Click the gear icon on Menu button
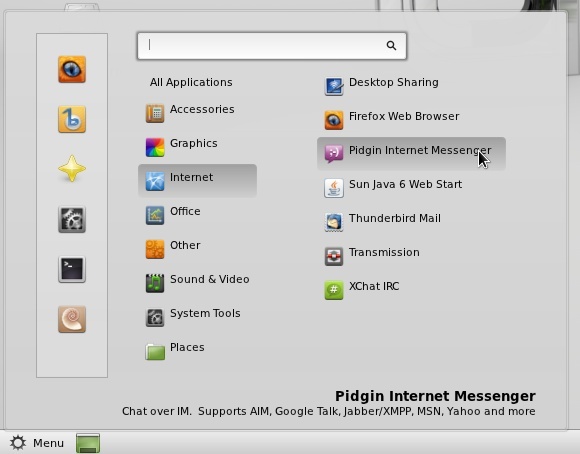580x454 pixels. click(18, 443)
